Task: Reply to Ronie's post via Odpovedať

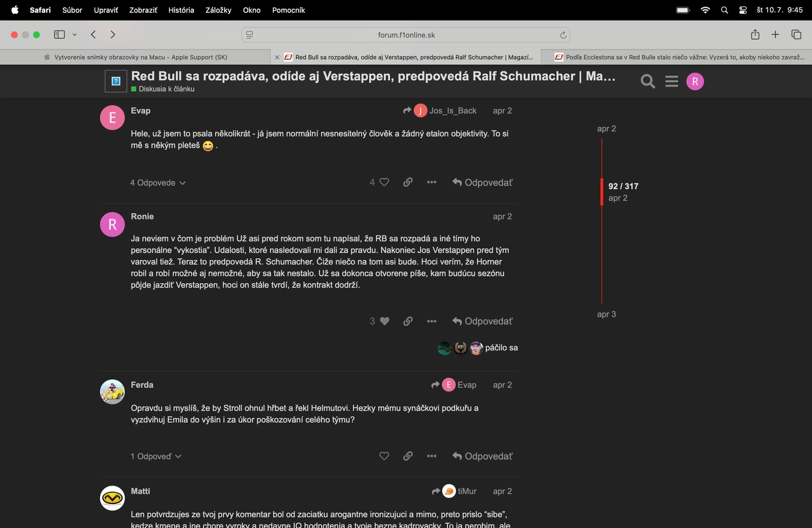Action: click(x=482, y=321)
